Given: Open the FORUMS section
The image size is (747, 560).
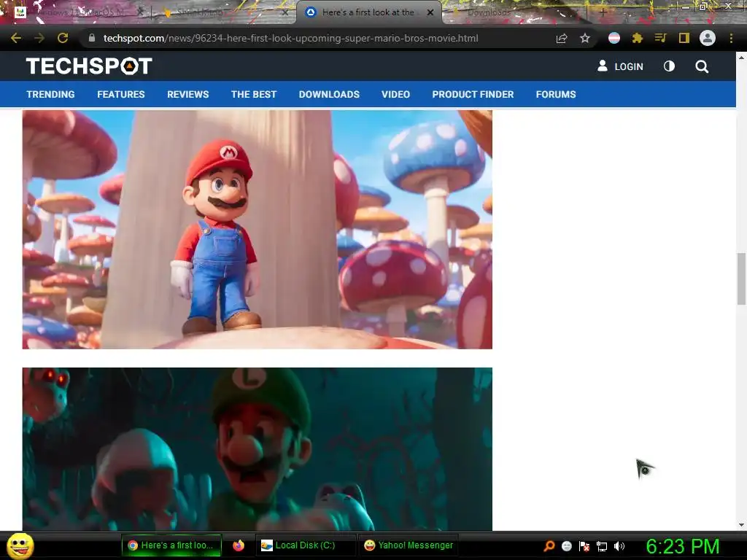Looking at the screenshot, I should click(x=556, y=94).
